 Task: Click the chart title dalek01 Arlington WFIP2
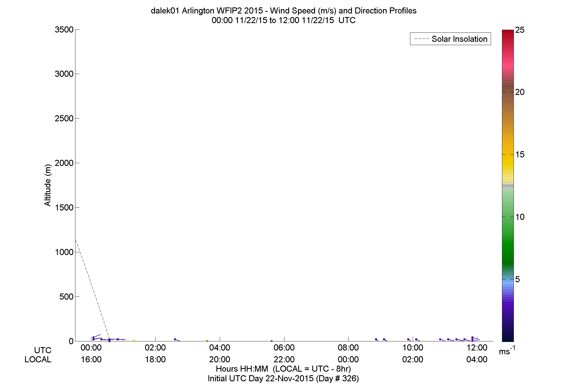[x=284, y=11]
